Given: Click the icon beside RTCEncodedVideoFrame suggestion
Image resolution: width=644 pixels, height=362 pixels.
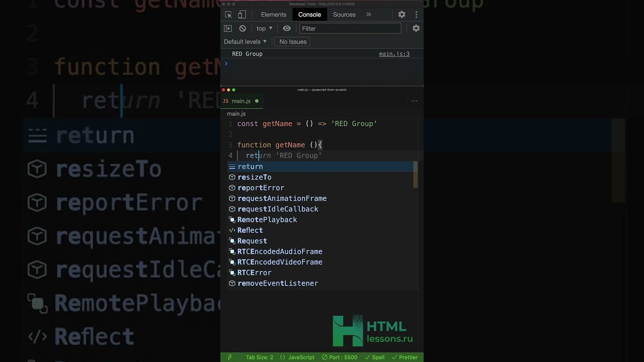Looking at the screenshot, I should [232, 262].
